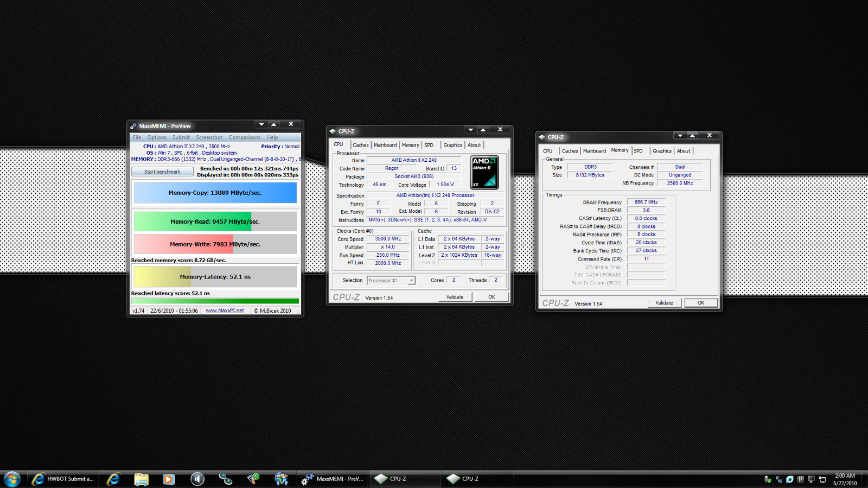Click the infinity-loop icon in system tray

pyautogui.click(x=779, y=479)
